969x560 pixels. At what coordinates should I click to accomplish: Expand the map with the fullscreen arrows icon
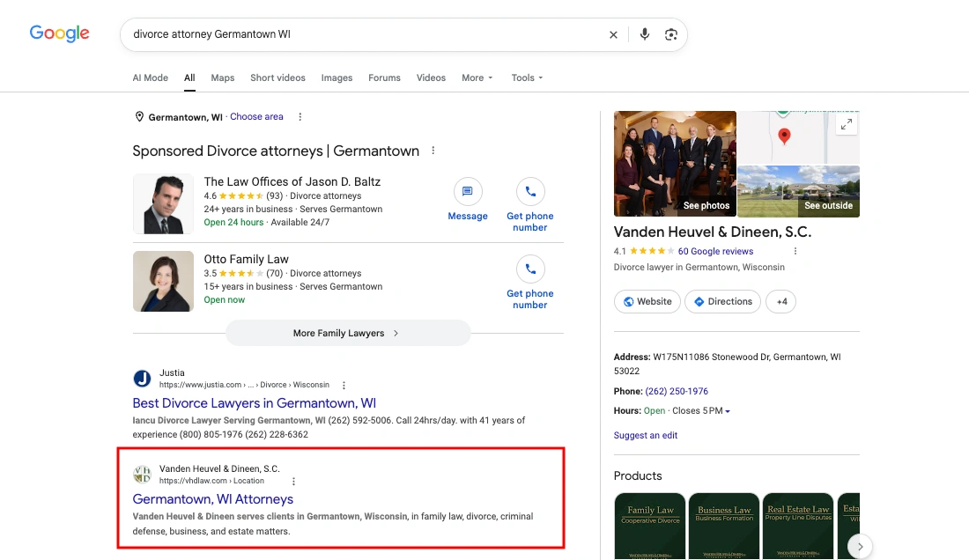pyautogui.click(x=846, y=124)
